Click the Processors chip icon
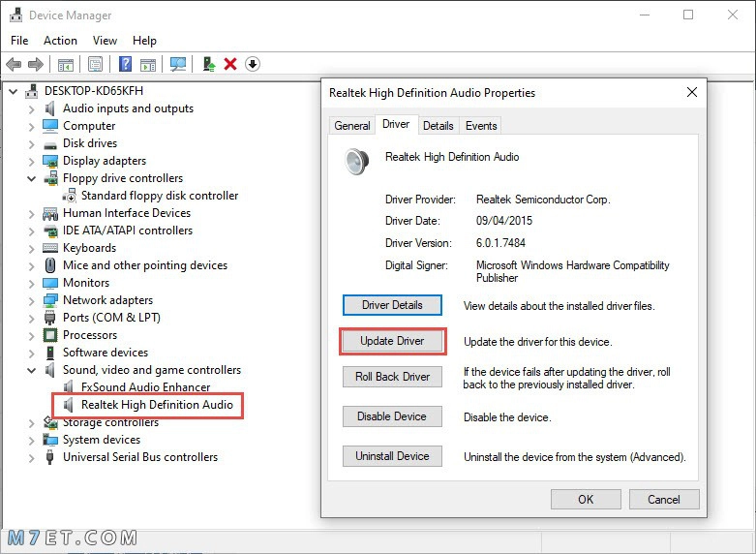Viewport: 756px width, 554px height. point(50,335)
